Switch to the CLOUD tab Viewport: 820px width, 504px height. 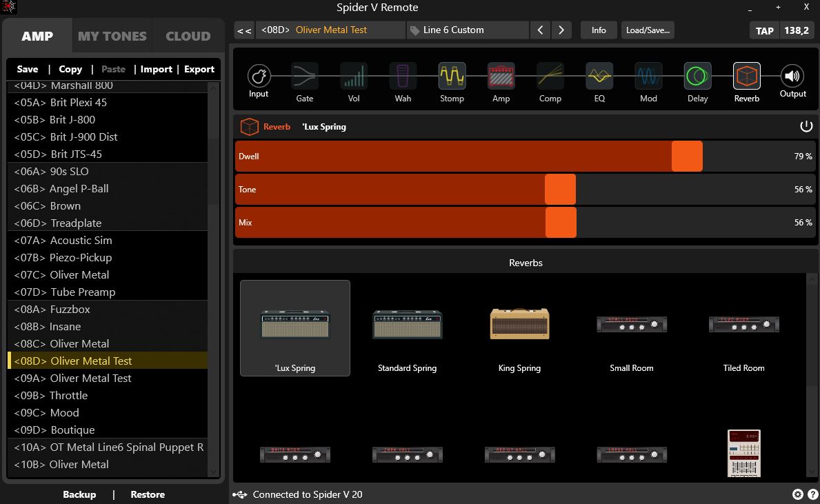[188, 36]
